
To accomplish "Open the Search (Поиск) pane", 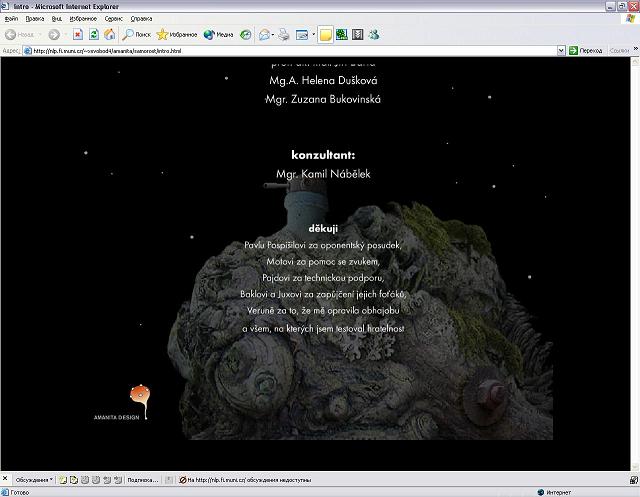I will (136, 35).
